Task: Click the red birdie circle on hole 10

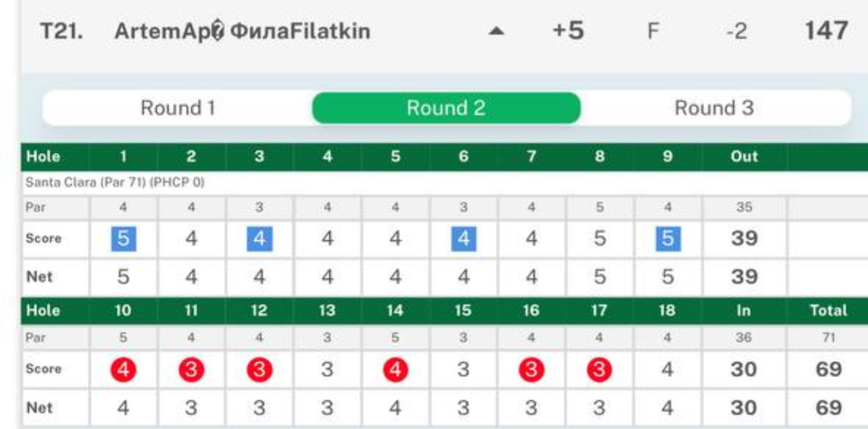Action: coord(123,369)
